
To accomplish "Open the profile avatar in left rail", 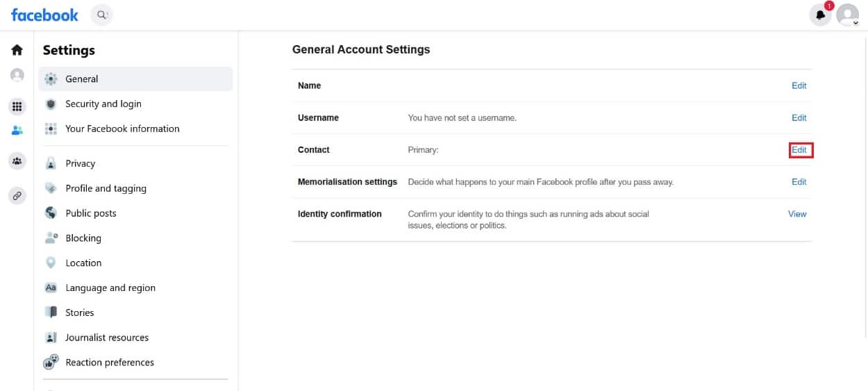I will 17,75.
